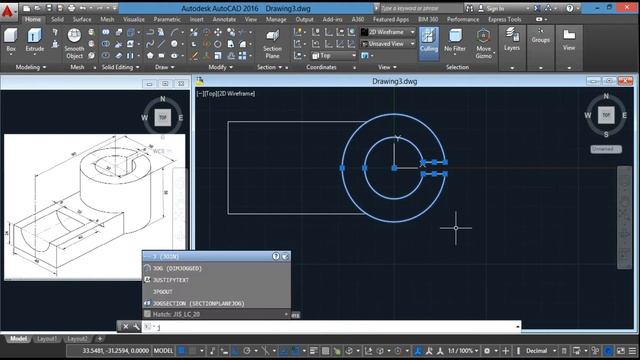The height and width of the screenshot is (360, 640).
Task: Switch to the Visualize ribbon tab
Action: pyautogui.click(x=134, y=19)
